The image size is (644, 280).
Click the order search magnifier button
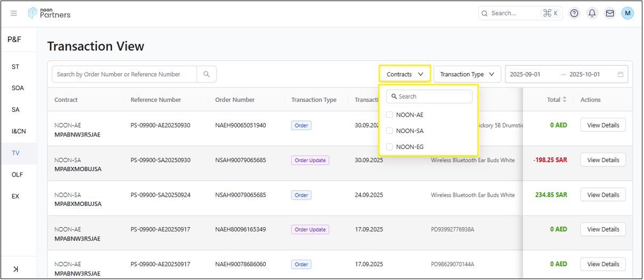(x=207, y=74)
